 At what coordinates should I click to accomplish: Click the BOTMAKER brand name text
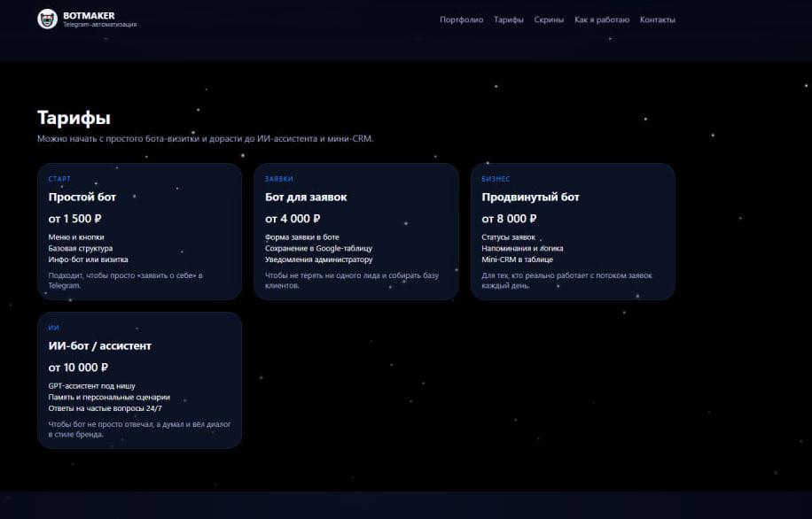[x=89, y=15]
